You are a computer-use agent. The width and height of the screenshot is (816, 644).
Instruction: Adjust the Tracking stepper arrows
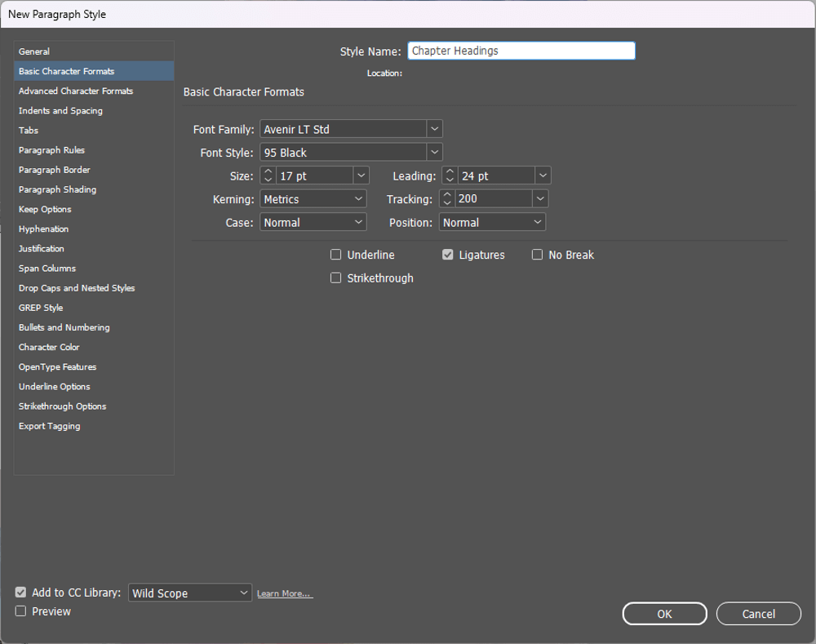click(447, 198)
